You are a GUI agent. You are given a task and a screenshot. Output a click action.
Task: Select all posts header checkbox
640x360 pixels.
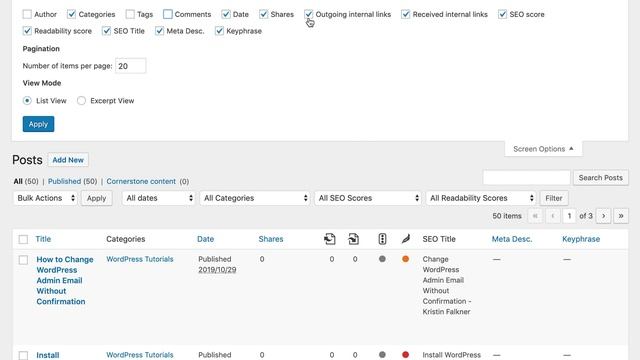click(x=23, y=239)
